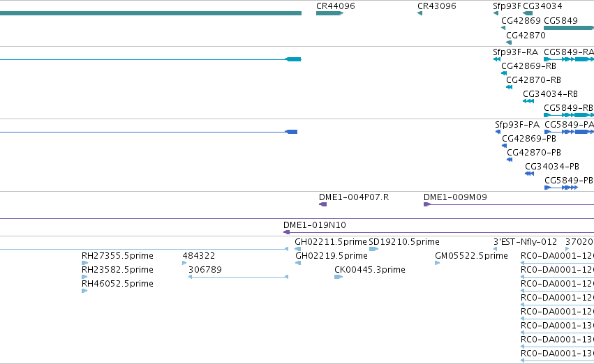This screenshot has height=364, width=594.
Task: Click the CG34034 gene label
Action: 542,6
